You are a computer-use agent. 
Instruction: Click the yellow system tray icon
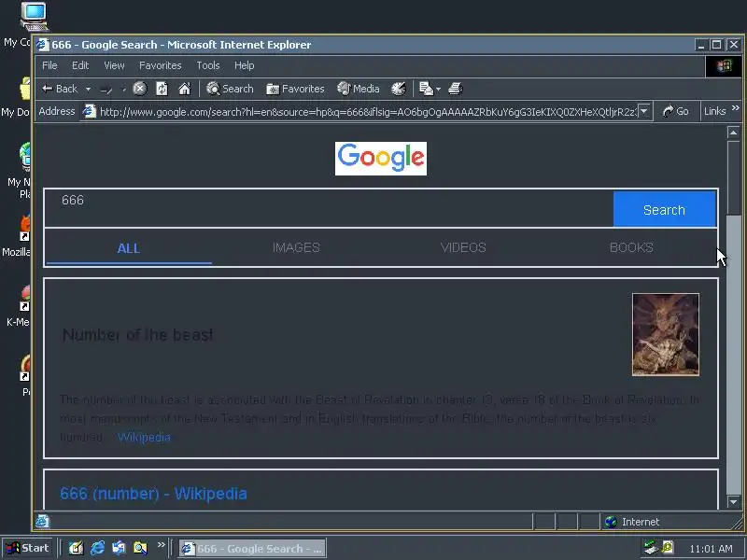(x=668, y=548)
